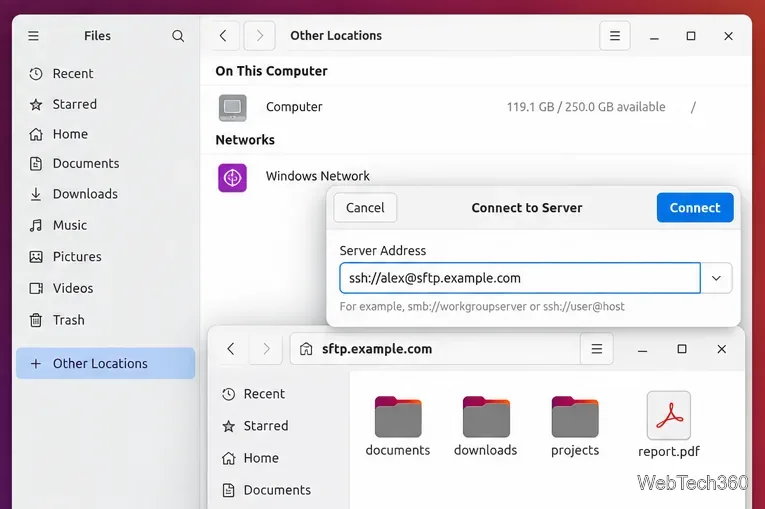Select Other Locations in the sidebar
This screenshot has height=509, width=765.
point(105,363)
